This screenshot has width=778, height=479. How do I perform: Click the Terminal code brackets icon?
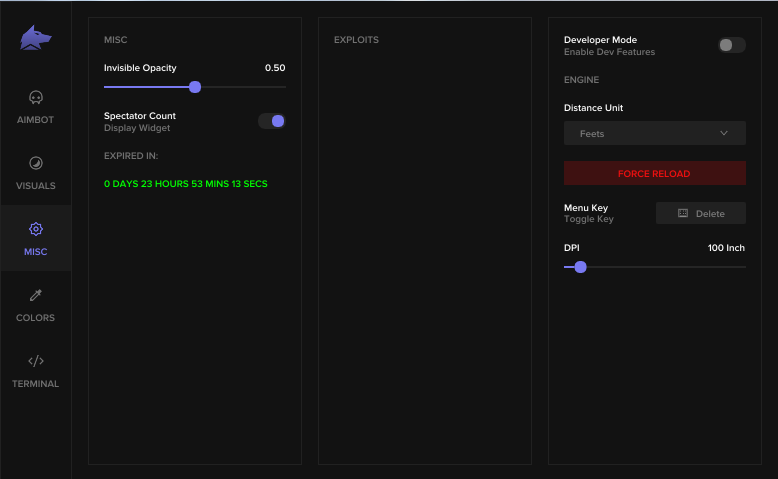coord(36,361)
